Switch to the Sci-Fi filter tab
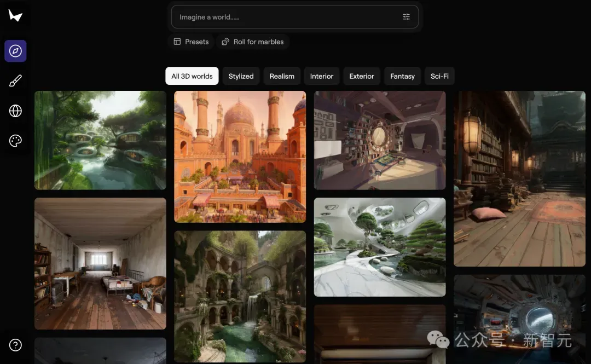The image size is (591, 364). pos(439,76)
